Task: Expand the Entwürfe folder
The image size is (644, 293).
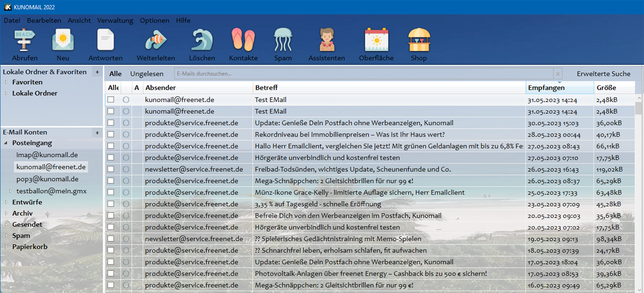Action: tap(6, 202)
